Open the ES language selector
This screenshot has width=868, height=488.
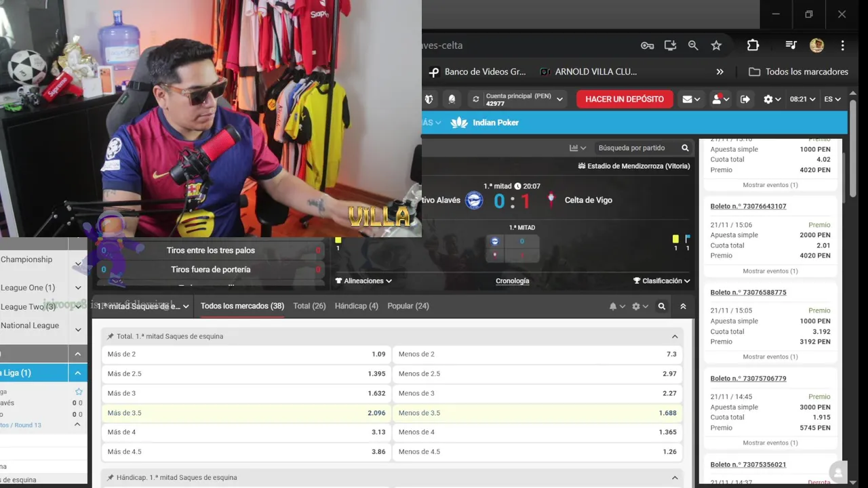pos(832,99)
